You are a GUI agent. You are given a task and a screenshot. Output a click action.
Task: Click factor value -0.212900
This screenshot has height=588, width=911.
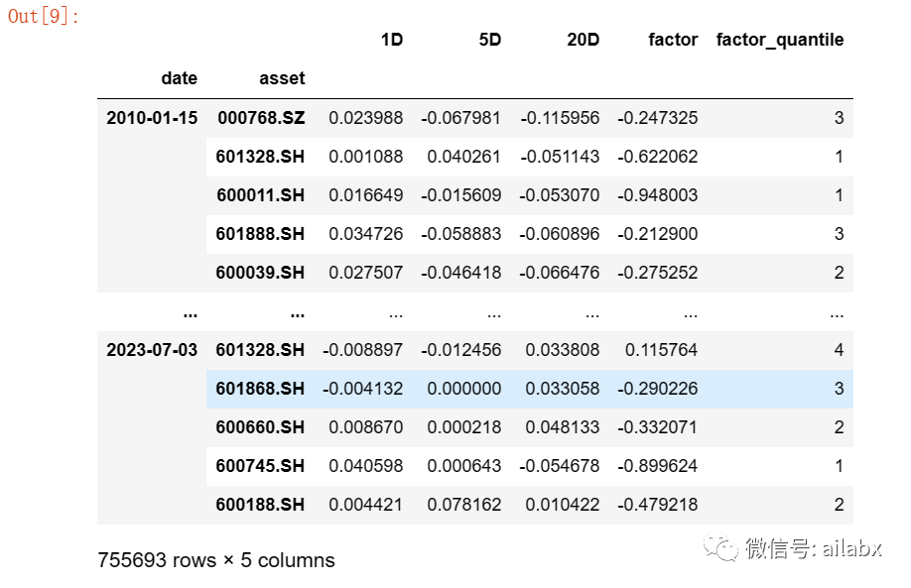(x=657, y=234)
